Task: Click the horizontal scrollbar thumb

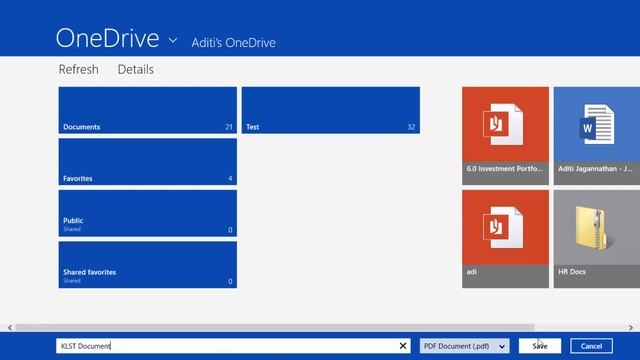Action: [275, 327]
